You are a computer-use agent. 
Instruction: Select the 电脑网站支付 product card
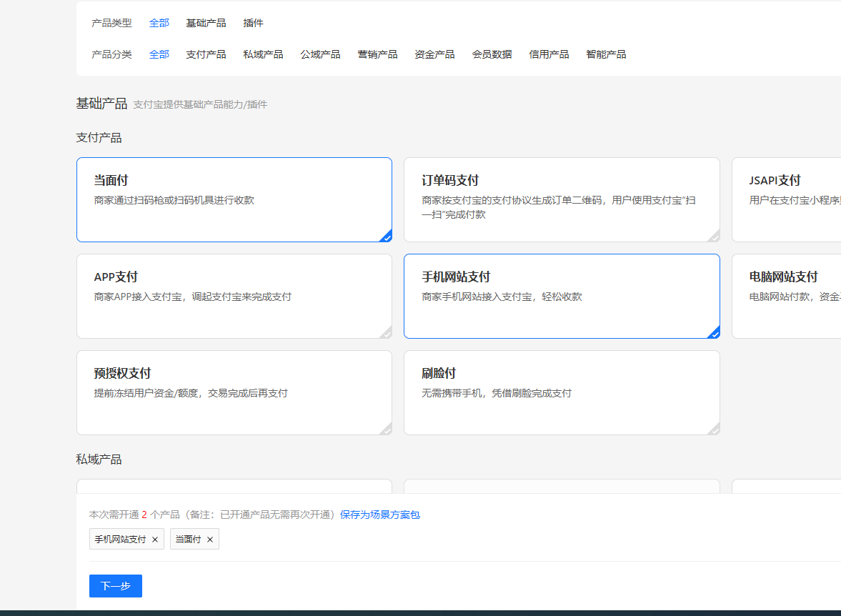[786, 296]
